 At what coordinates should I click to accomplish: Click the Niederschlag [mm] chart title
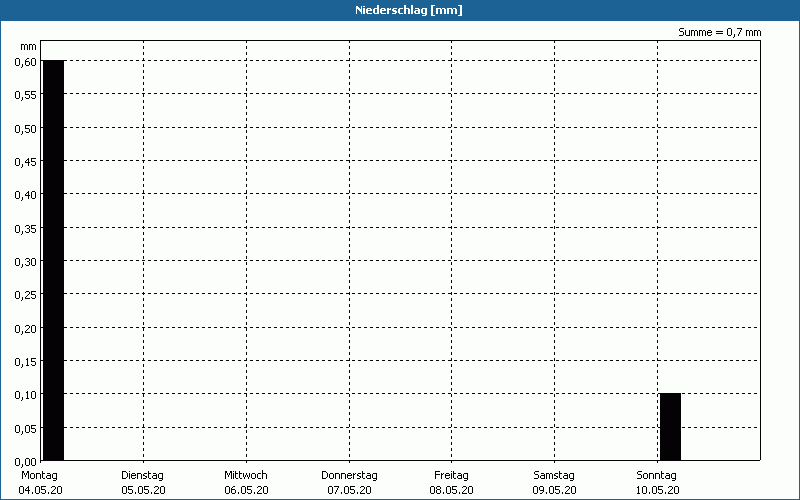409,10
